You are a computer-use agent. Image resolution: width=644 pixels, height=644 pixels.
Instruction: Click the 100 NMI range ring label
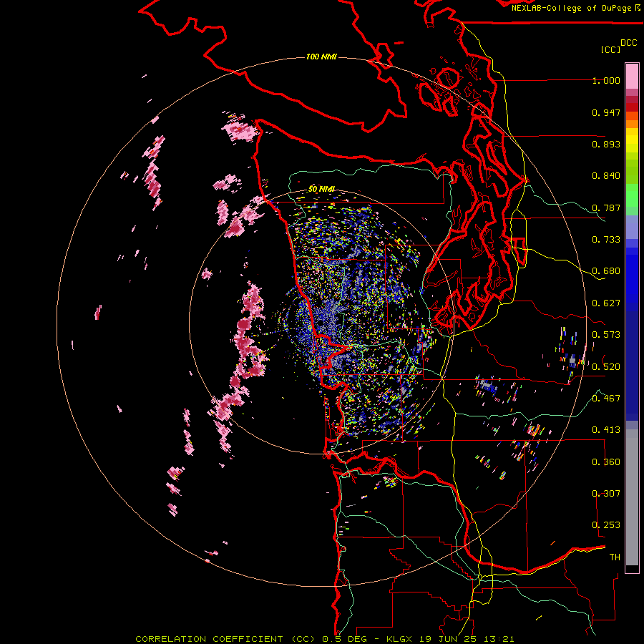pyautogui.click(x=321, y=57)
